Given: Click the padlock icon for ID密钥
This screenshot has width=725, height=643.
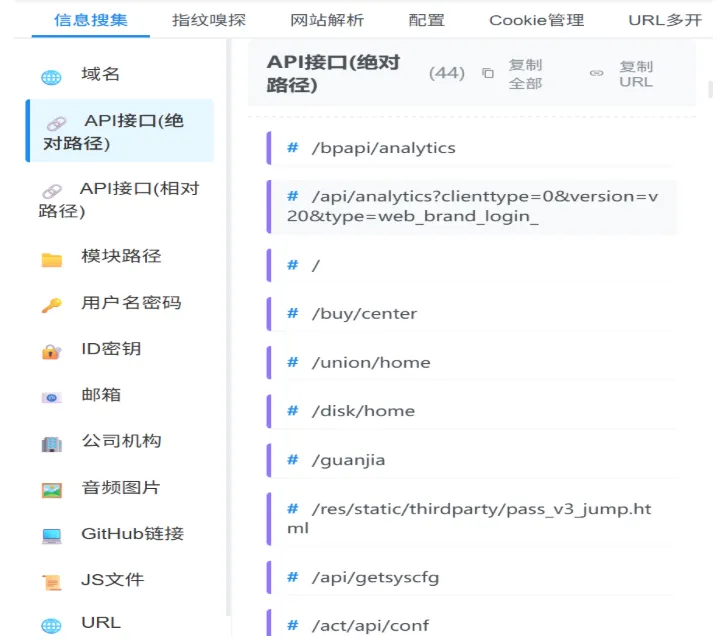Looking at the screenshot, I should (51, 352).
